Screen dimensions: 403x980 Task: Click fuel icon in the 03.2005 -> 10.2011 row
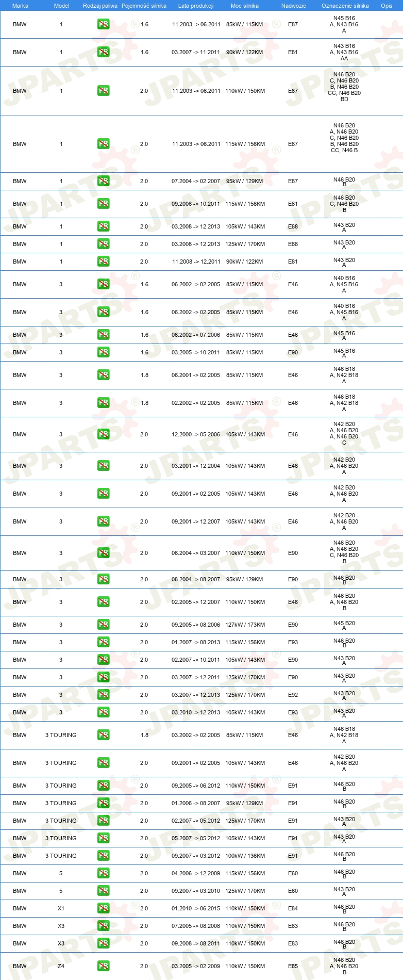[103, 352]
